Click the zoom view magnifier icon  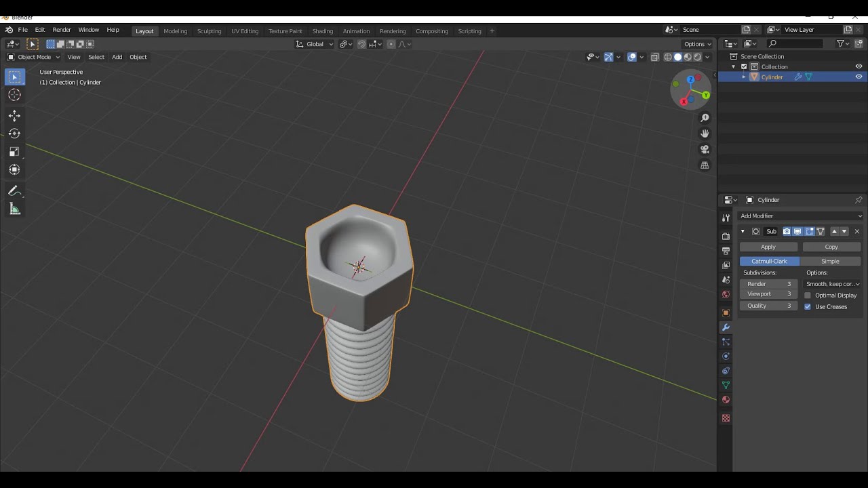point(705,118)
